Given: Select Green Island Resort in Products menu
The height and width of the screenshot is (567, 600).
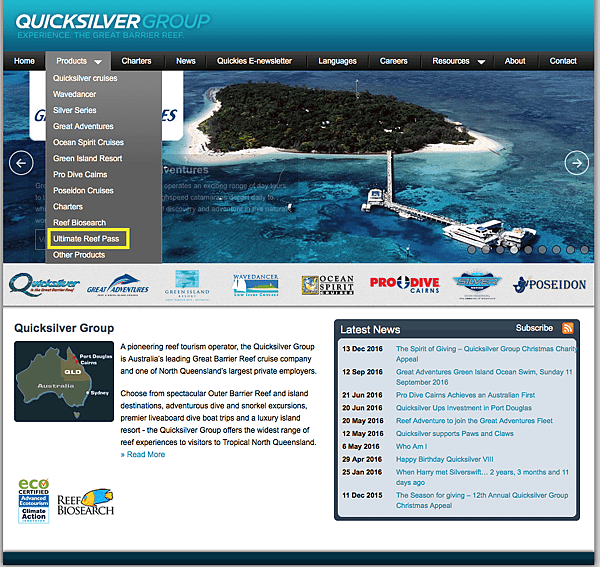Looking at the screenshot, I should [88, 158].
